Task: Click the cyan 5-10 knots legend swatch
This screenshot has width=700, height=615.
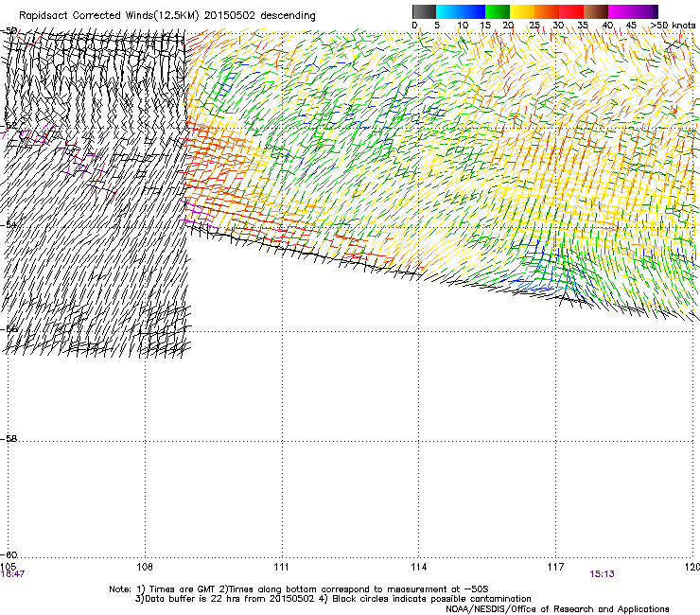Action: (448, 11)
